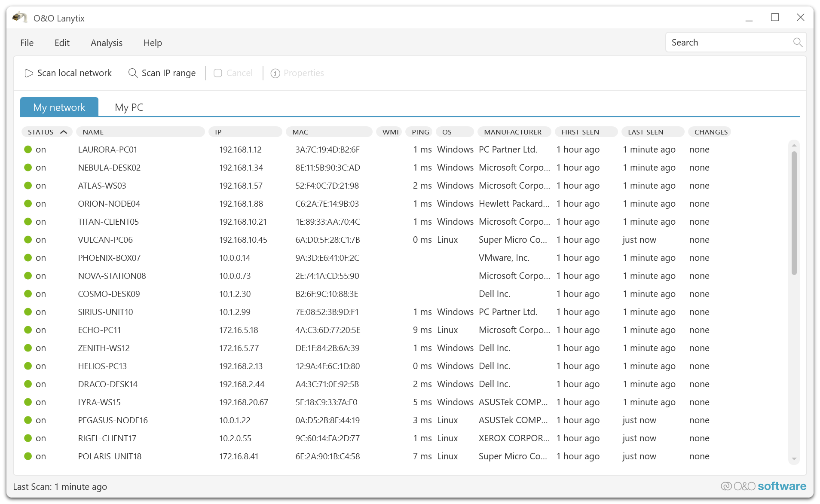Sort list by LAST SEEN column
The image size is (820, 504).
(x=645, y=132)
